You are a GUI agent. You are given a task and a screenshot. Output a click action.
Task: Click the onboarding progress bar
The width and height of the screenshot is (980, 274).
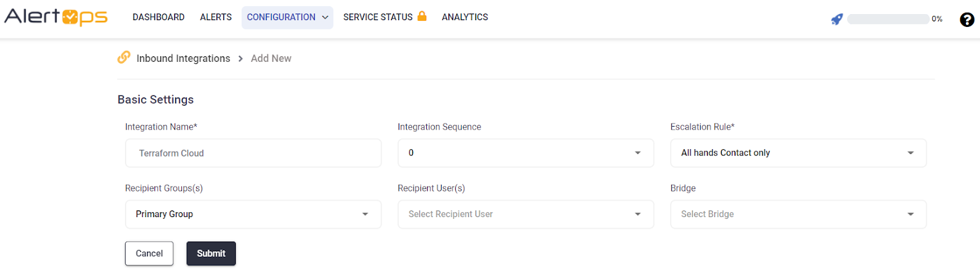(888, 19)
